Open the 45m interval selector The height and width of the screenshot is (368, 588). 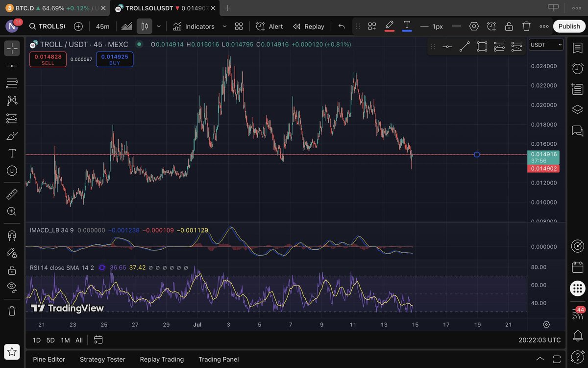click(x=103, y=26)
